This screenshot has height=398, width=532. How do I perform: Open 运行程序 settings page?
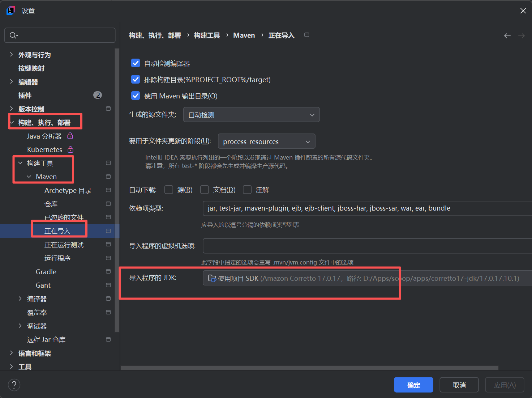click(x=57, y=258)
